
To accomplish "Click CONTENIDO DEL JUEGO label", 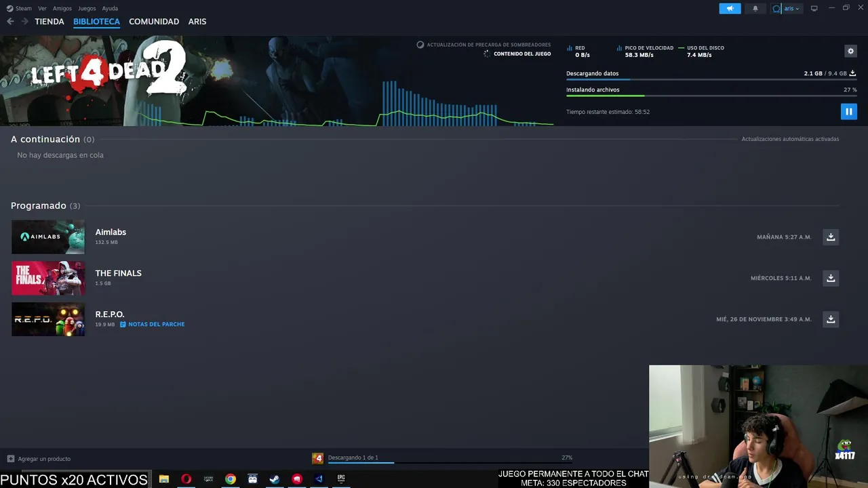I will pyautogui.click(x=522, y=54).
